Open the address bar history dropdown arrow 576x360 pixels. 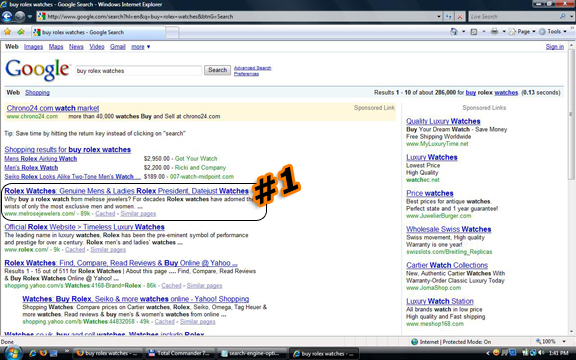439,17
